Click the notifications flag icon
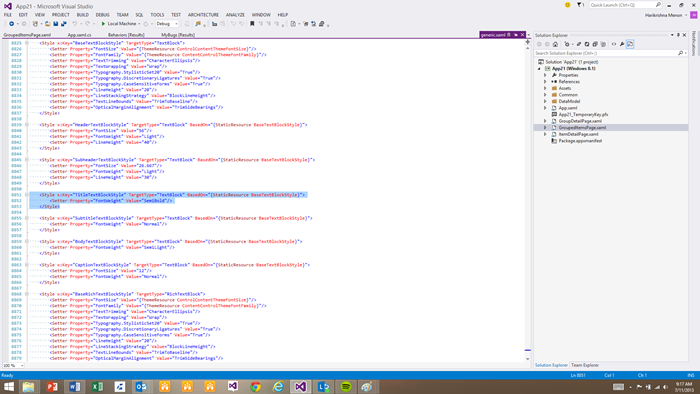 [580, 5]
